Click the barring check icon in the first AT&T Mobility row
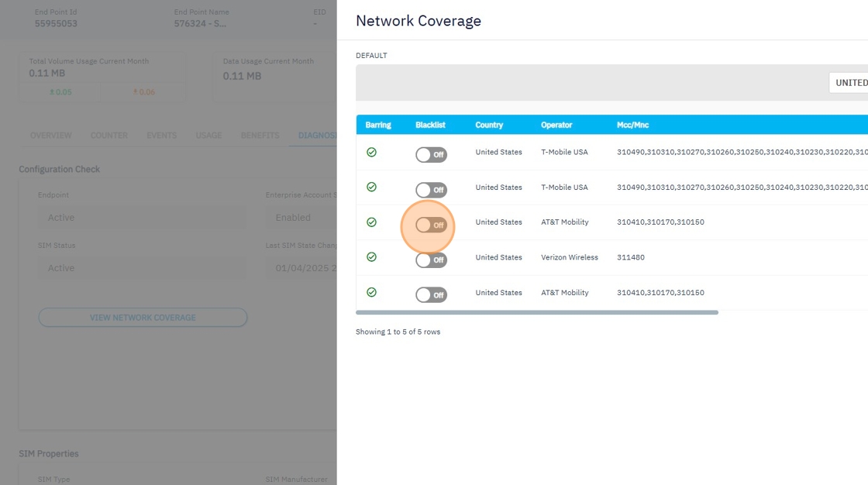 click(371, 222)
